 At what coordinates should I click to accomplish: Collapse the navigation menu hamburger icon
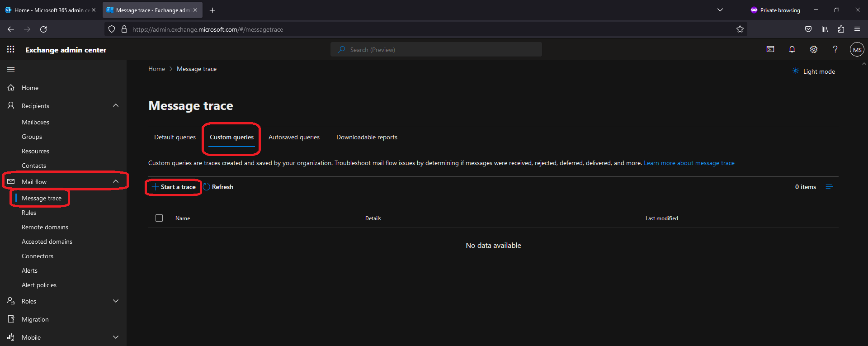11,69
